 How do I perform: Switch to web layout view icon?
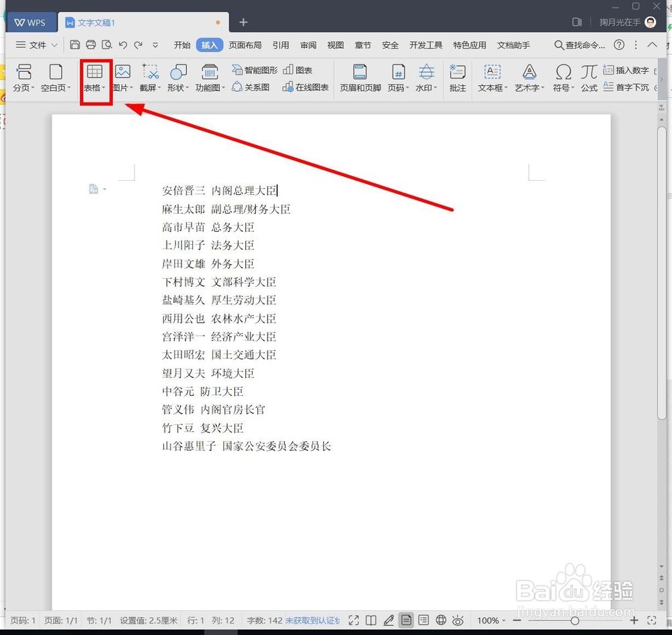[441, 620]
